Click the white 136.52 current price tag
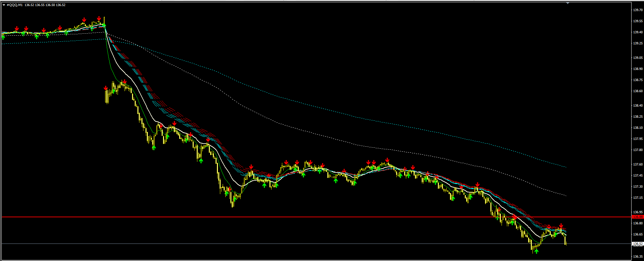The width and height of the screenshot is (644, 261). click(x=638, y=244)
